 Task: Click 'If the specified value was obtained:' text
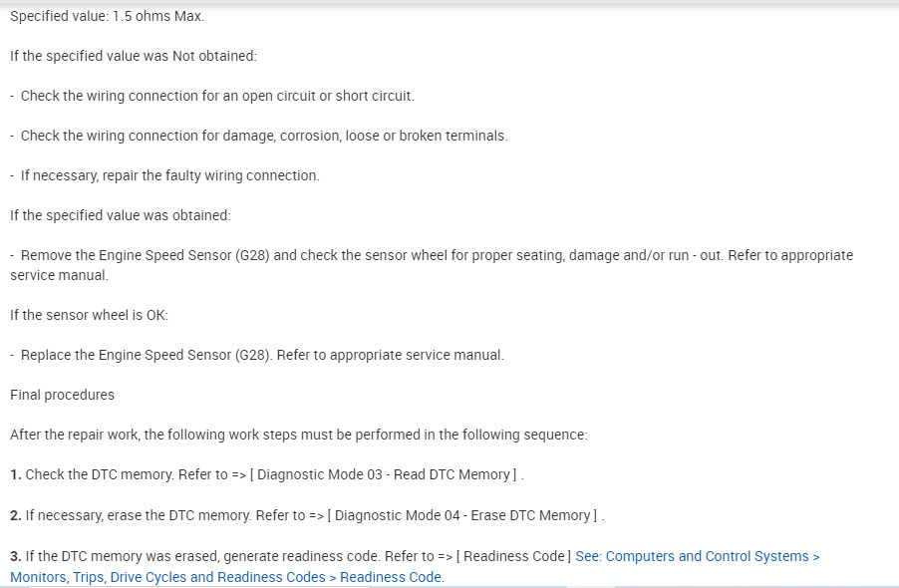[x=120, y=214]
